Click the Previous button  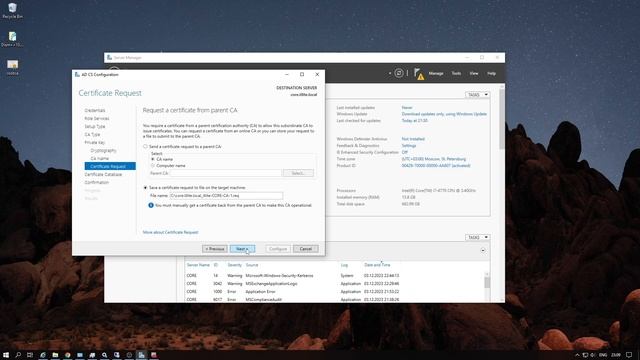point(215,249)
